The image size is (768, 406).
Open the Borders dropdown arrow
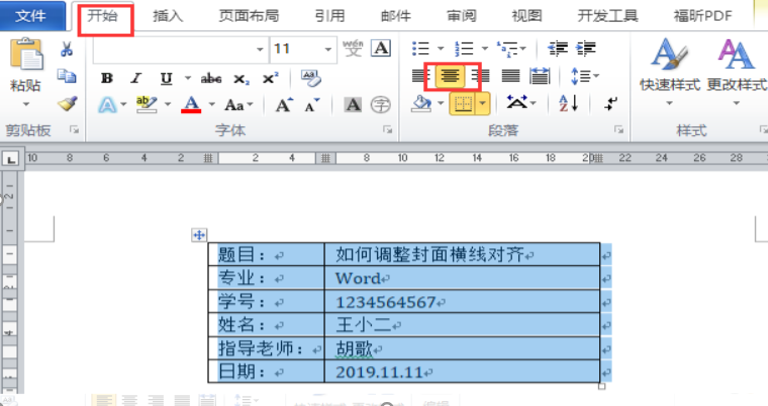(483, 104)
